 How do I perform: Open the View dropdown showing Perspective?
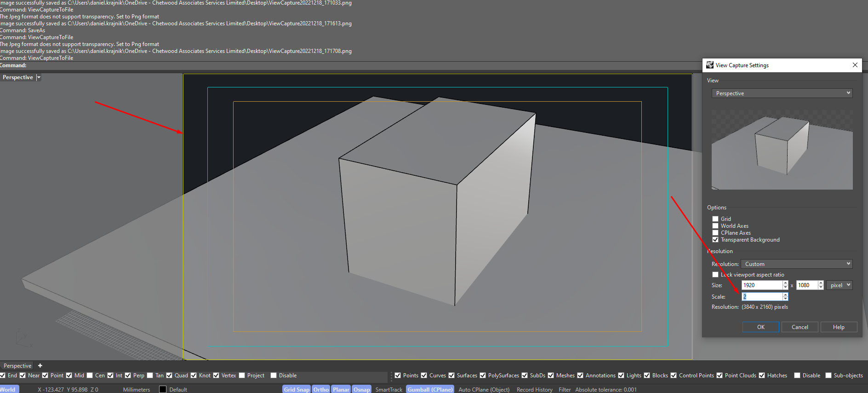click(782, 93)
